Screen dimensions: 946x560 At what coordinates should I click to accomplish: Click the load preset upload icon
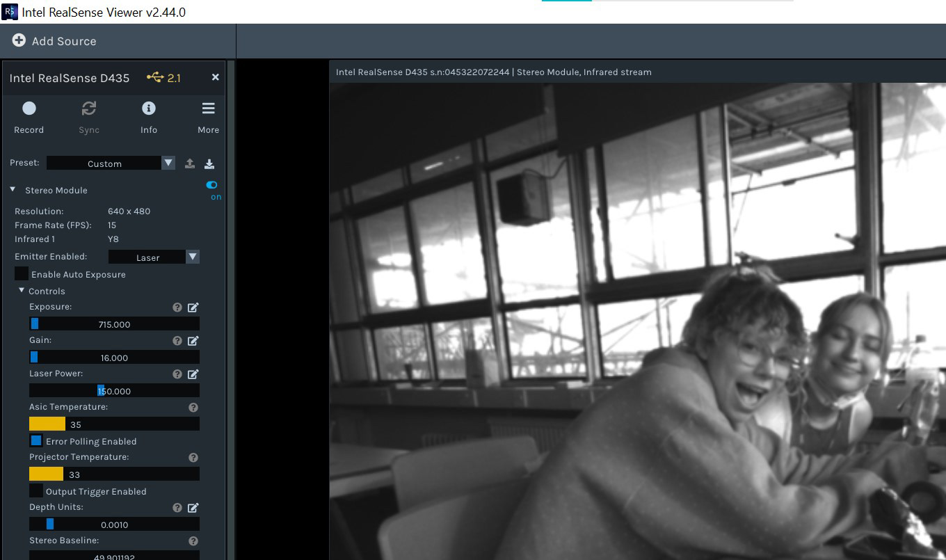coord(189,163)
